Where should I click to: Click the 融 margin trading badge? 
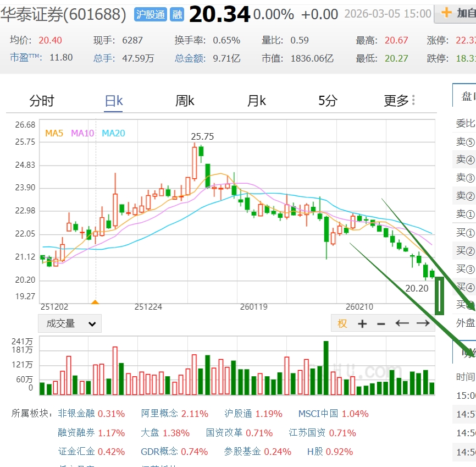tap(177, 15)
